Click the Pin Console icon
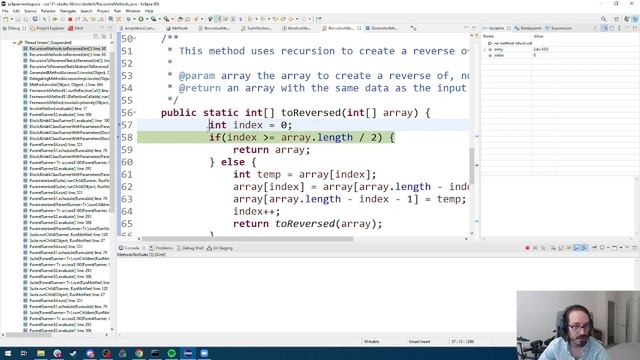The height and width of the screenshot is (360, 640). [594, 248]
